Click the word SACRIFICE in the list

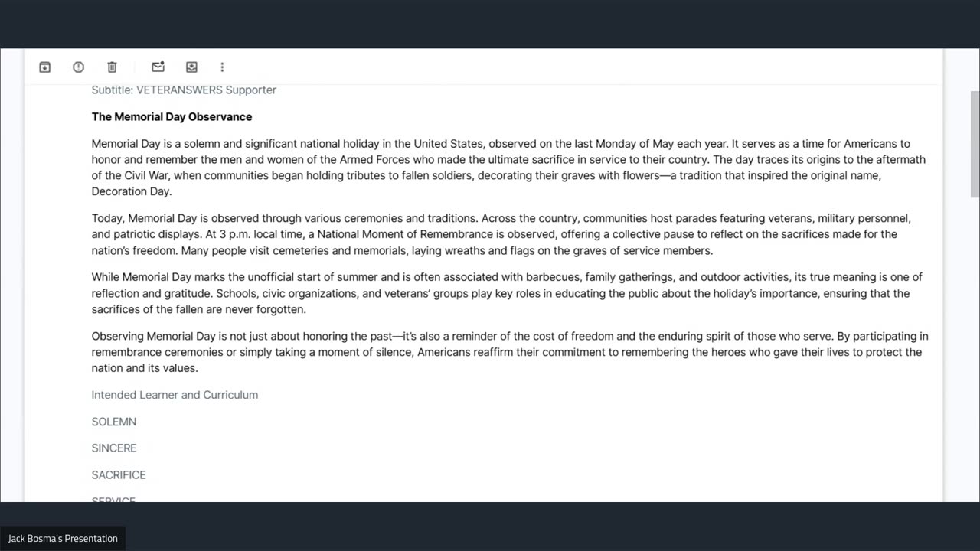119,475
